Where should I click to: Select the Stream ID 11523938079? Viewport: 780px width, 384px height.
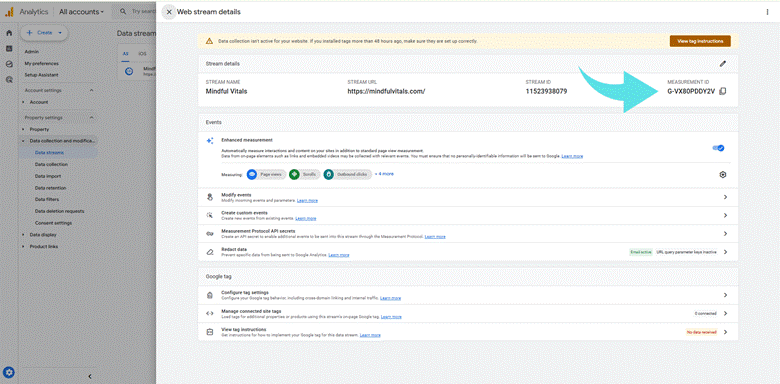546,92
